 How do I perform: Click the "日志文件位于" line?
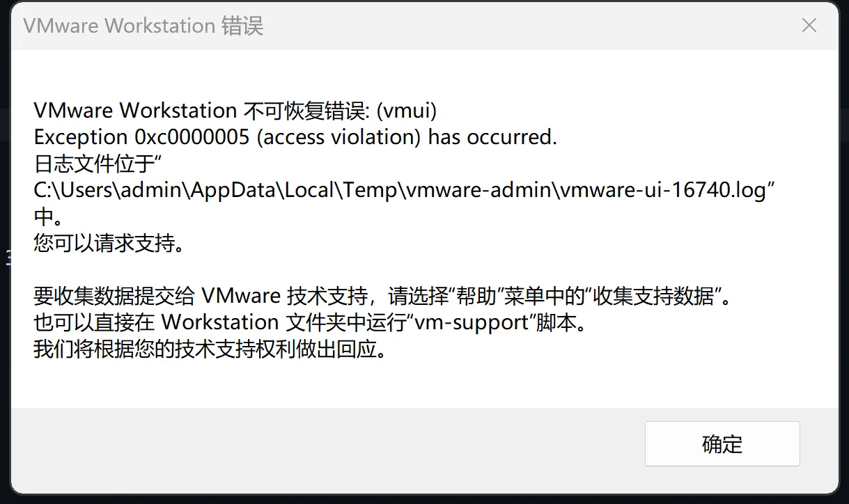pos(94,164)
